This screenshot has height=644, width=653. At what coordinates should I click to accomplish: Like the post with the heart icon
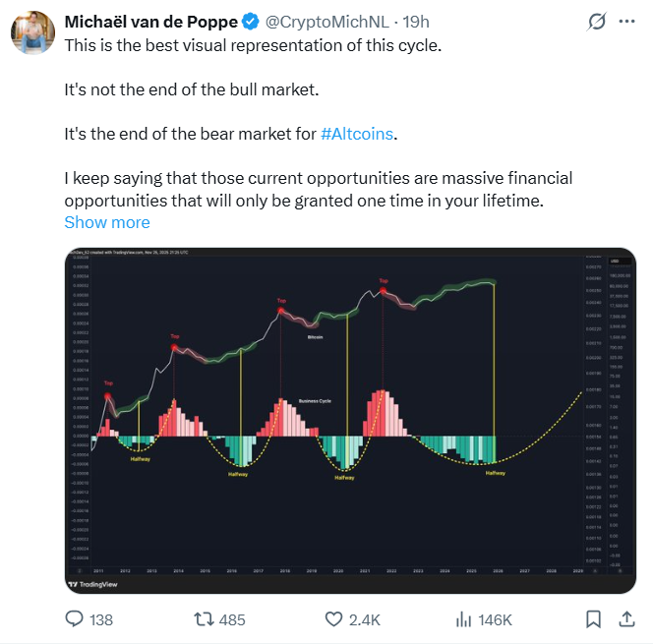point(334,619)
